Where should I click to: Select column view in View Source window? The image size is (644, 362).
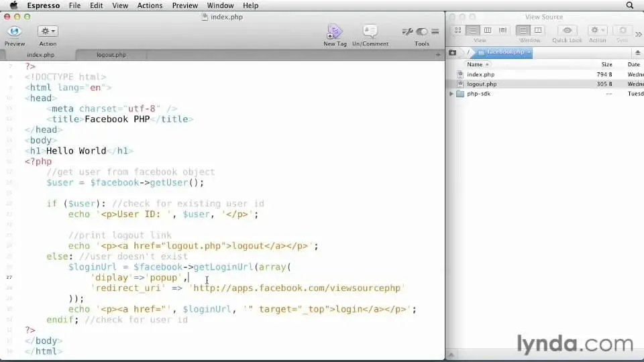(x=488, y=30)
